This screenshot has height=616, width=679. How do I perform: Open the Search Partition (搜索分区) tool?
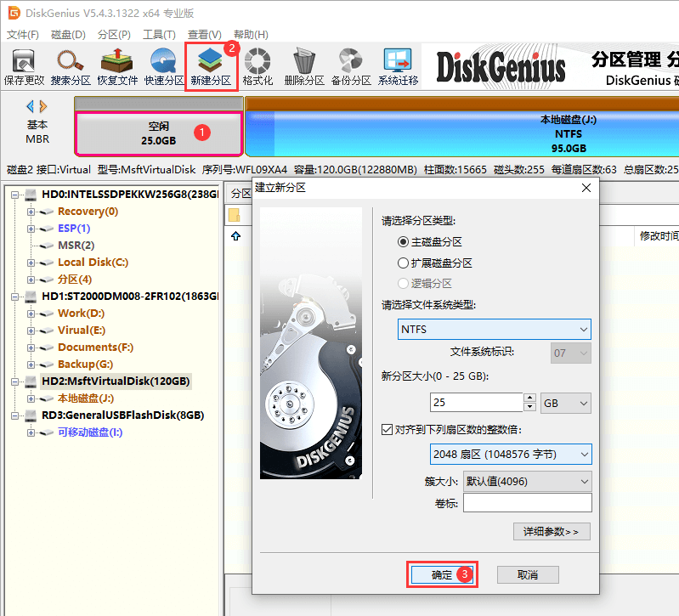point(71,66)
